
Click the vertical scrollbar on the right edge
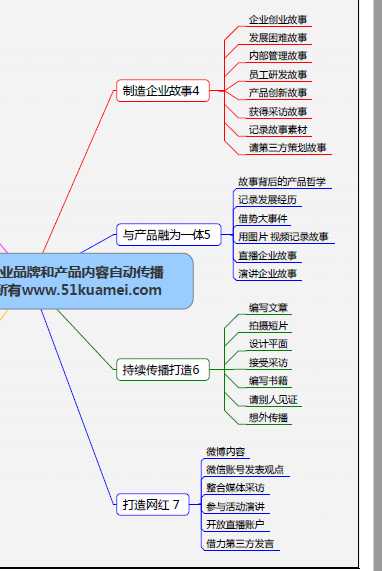[378, 286]
